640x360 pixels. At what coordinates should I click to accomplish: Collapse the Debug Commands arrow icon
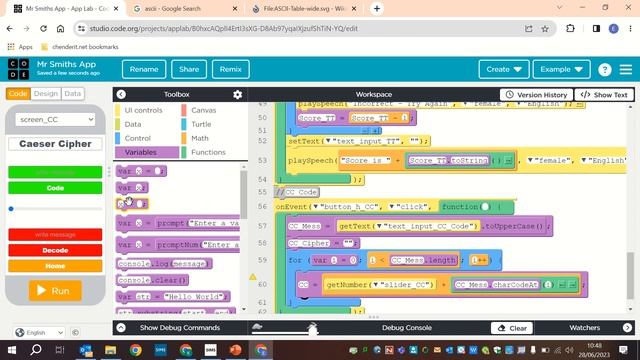pyautogui.click(x=121, y=328)
